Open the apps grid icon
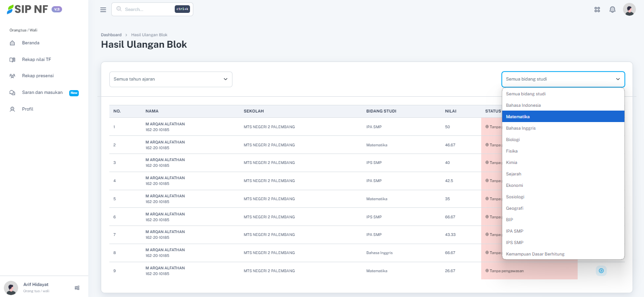 point(597,10)
